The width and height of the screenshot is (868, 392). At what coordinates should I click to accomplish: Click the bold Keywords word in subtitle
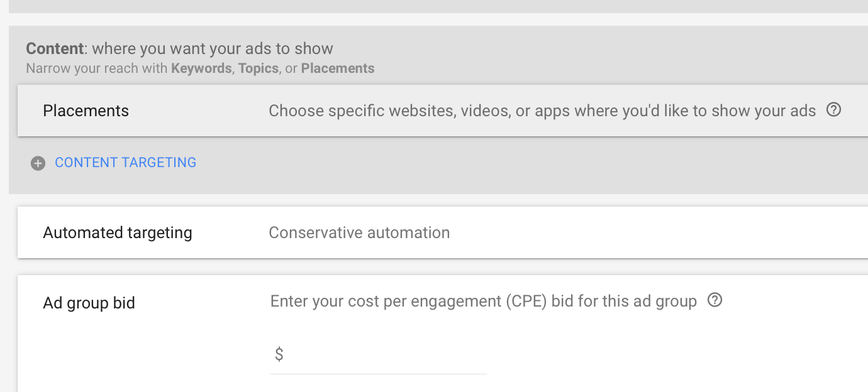(201, 68)
